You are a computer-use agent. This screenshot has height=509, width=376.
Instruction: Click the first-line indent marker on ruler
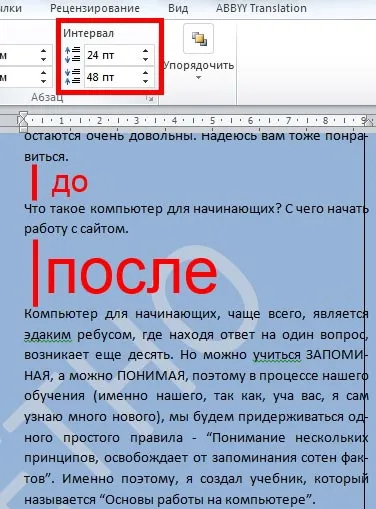23,116
